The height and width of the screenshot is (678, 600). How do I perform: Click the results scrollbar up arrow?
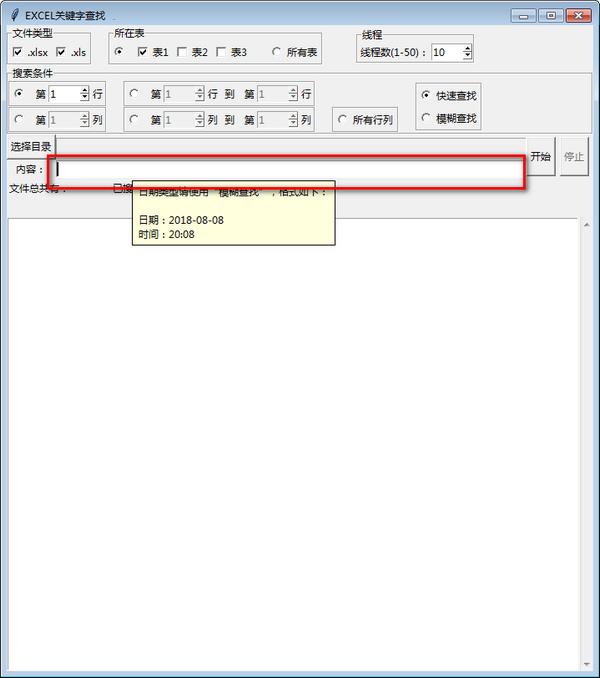click(587, 225)
